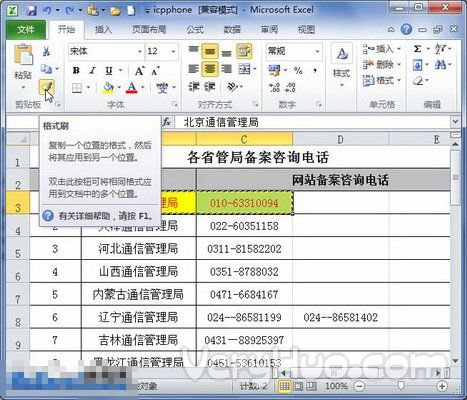Click the Format Painter brush icon
The width and height of the screenshot is (467, 400).
coord(46,87)
